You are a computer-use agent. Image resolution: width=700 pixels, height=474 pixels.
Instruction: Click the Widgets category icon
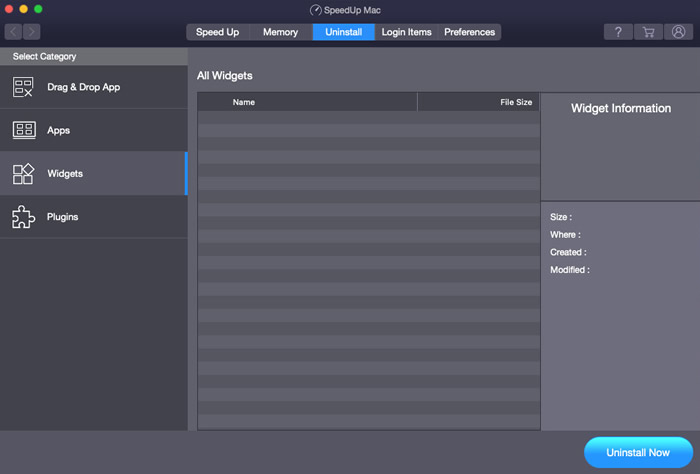(23, 174)
